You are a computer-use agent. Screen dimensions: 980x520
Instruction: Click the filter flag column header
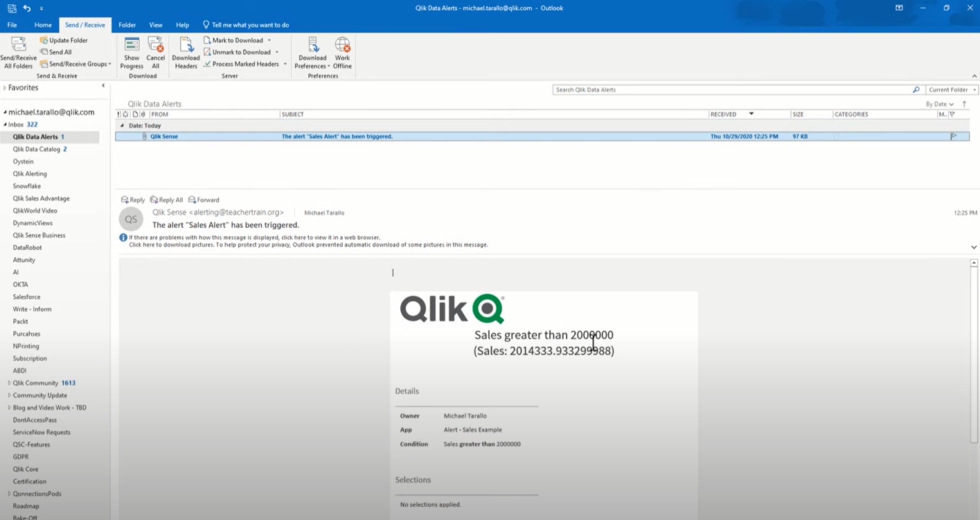952,114
